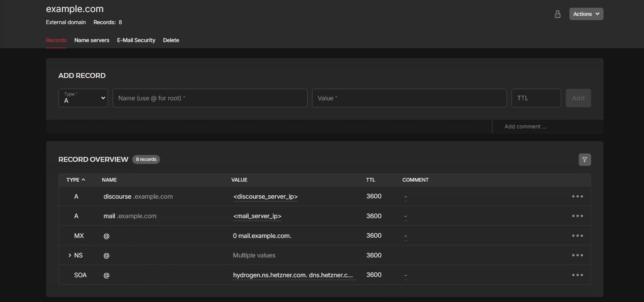
Task: Open the Actions dropdown menu
Action: click(x=586, y=14)
